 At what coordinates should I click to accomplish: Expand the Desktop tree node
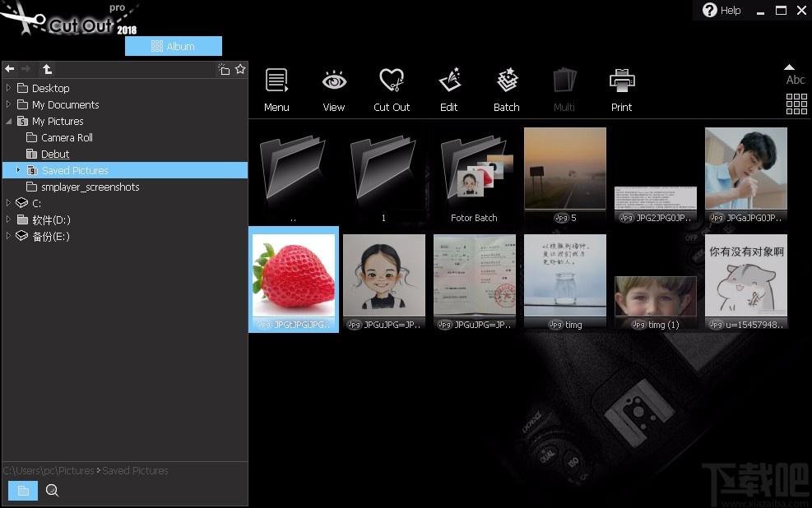[8, 88]
